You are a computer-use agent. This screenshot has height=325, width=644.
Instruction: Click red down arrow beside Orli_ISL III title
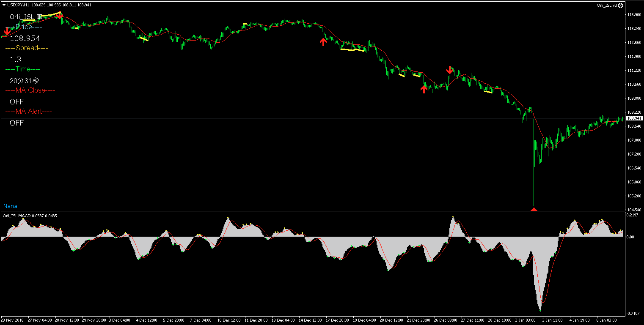click(x=60, y=16)
